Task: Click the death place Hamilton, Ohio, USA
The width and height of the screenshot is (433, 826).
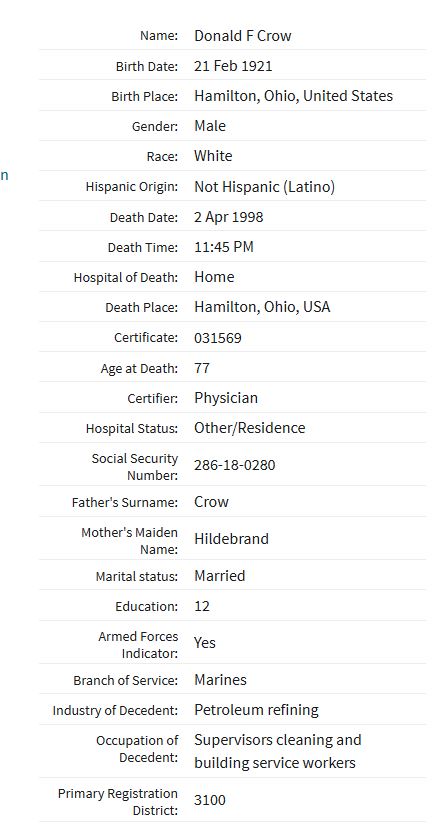Action: (262, 307)
